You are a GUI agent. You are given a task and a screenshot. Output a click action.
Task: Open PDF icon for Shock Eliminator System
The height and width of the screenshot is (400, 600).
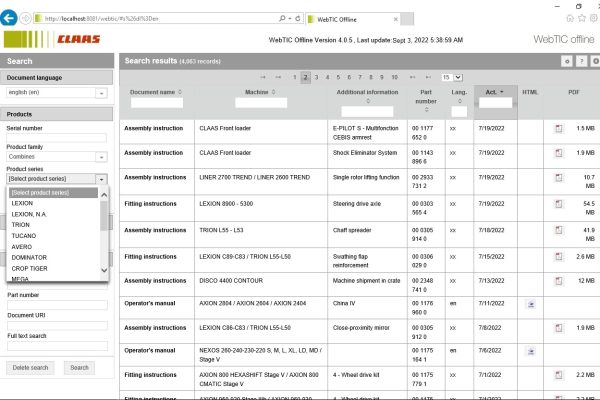click(559, 152)
